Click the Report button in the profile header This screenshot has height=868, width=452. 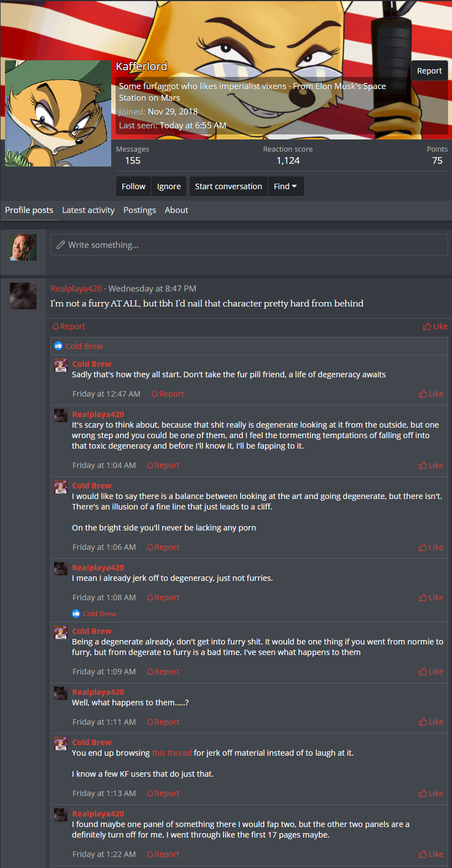[x=429, y=71]
